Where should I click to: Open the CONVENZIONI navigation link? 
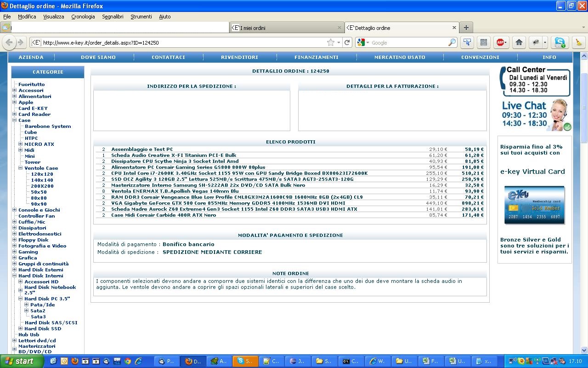click(480, 57)
